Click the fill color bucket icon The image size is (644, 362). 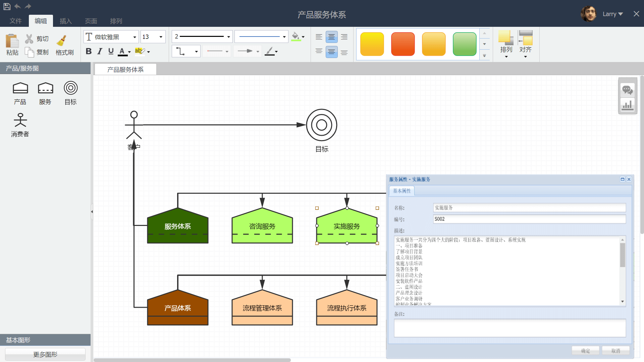296,36
